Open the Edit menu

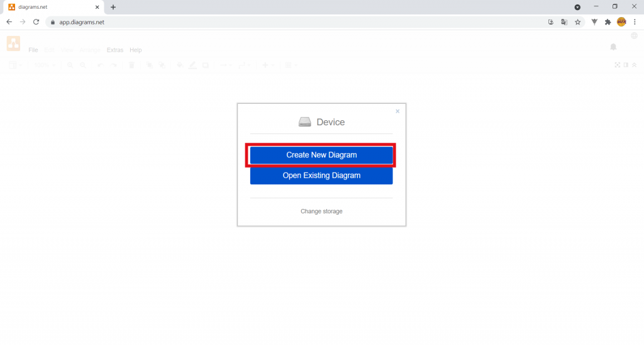49,50
